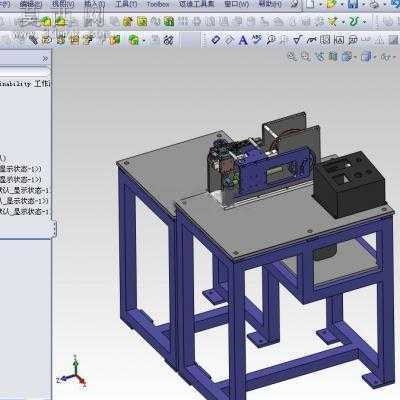Create a new document with the blank page icon
The image size is (400, 400).
coord(310,4)
